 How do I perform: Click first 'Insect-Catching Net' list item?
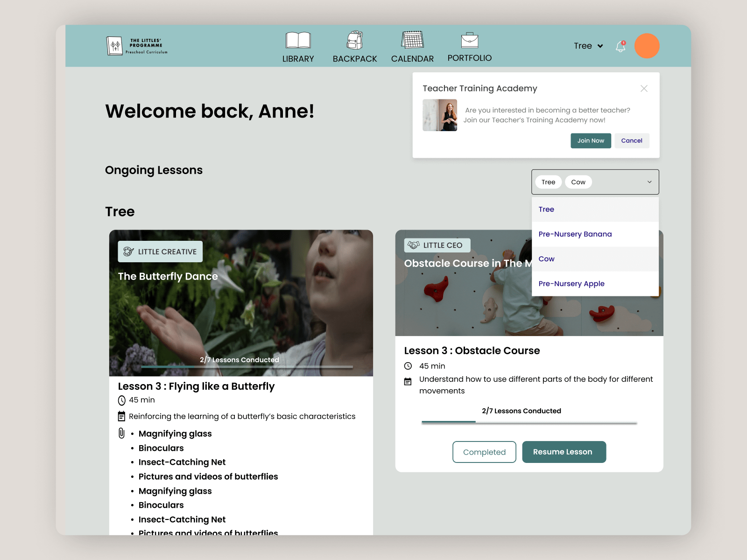click(182, 462)
